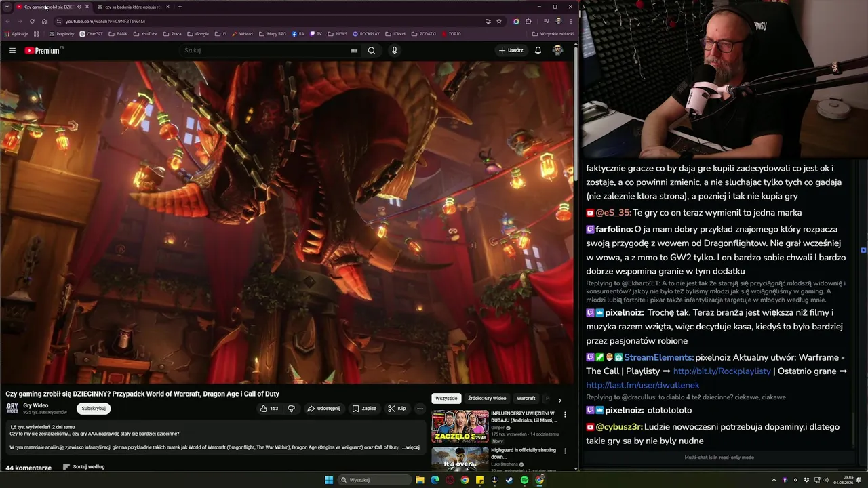Dislike the video with thumbs-down
Image resolution: width=868 pixels, height=488 pixels.
(x=292, y=409)
